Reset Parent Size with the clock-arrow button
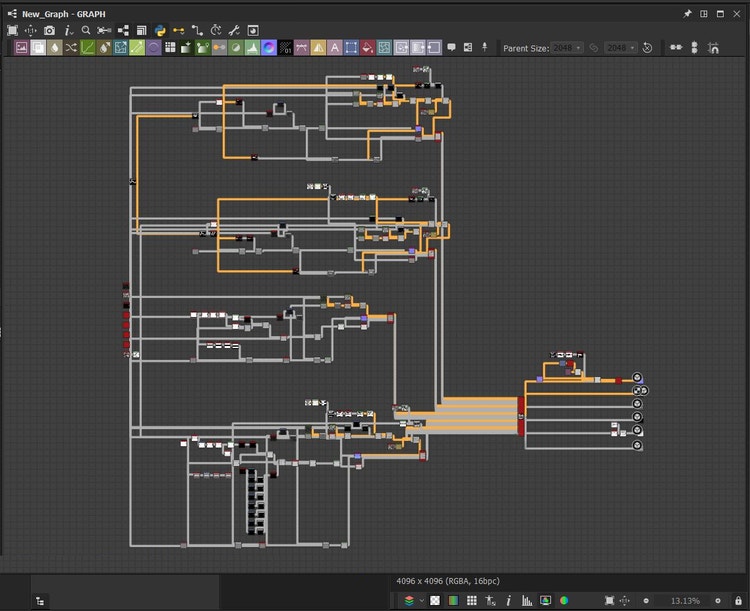Image resolution: width=750 pixels, height=611 pixels. pyautogui.click(x=647, y=48)
